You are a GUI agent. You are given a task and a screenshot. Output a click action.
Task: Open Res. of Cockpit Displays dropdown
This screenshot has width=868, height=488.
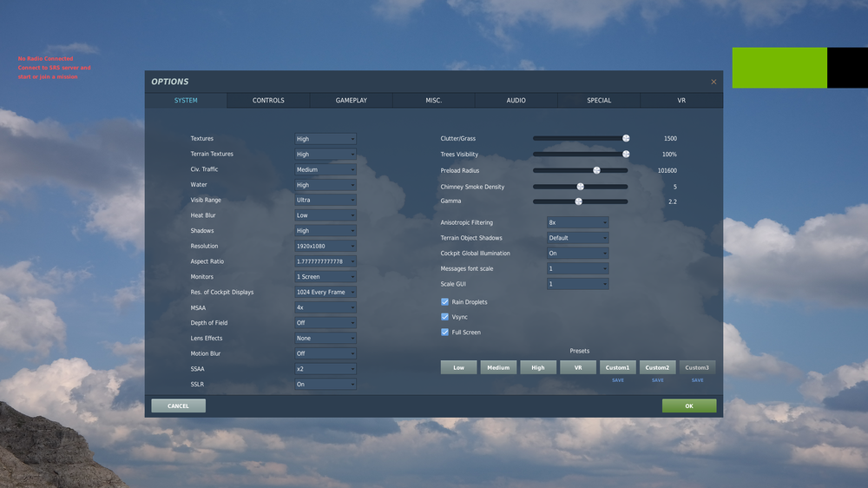[x=325, y=292]
